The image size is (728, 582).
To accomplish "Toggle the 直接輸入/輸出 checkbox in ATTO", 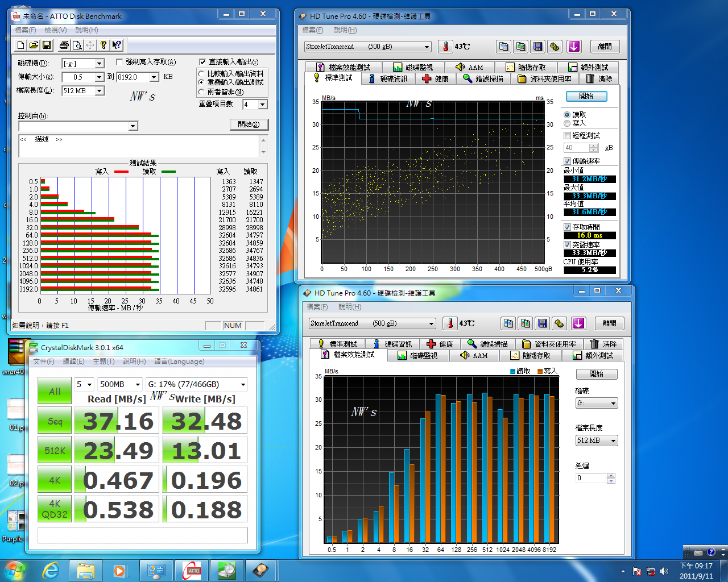I will (x=202, y=62).
